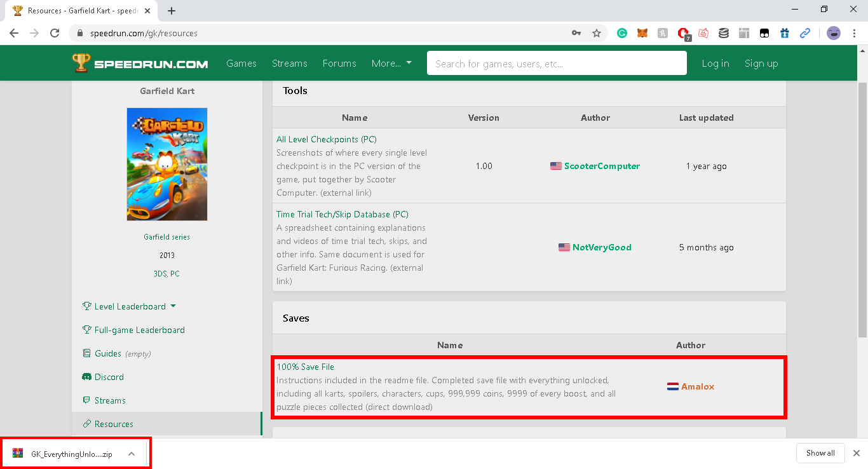Open the ad blocker extension showing 7

(x=684, y=34)
